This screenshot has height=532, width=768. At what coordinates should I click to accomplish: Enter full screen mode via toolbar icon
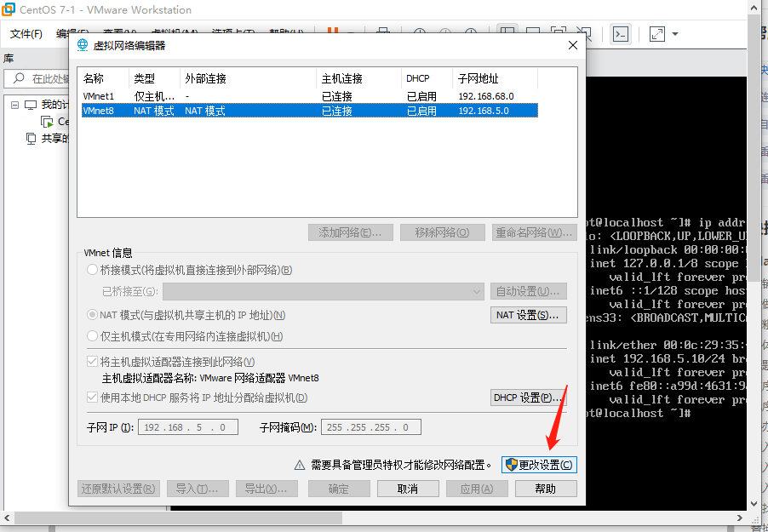click(x=655, y=32)
